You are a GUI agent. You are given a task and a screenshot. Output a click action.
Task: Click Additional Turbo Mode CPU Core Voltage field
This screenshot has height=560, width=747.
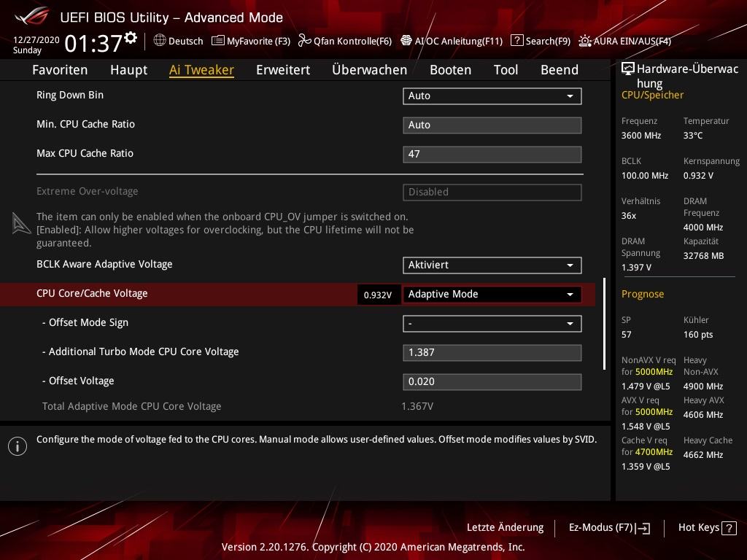492,353
